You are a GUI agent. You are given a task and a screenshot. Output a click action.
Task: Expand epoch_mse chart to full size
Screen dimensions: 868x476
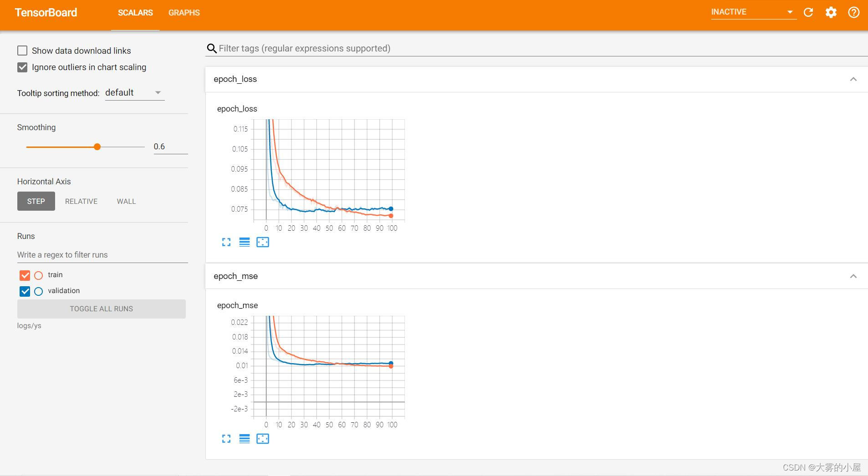coord(226,439)
